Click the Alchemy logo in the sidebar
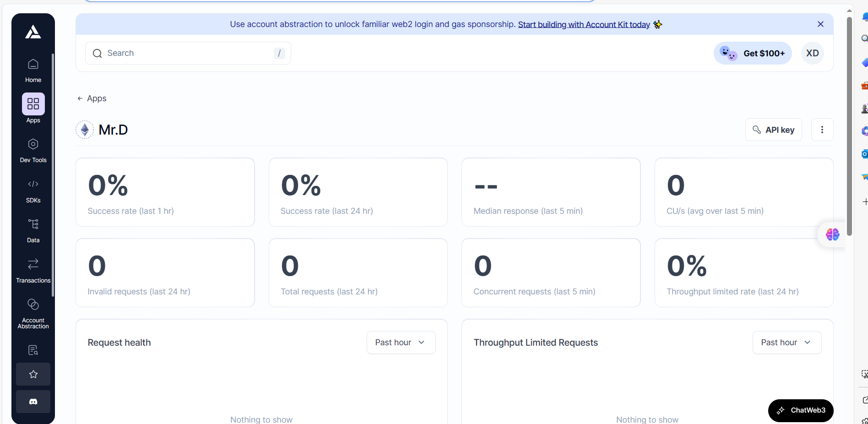Image resolution: width=868 pixels, height=424 pixels. pos(33,32)
